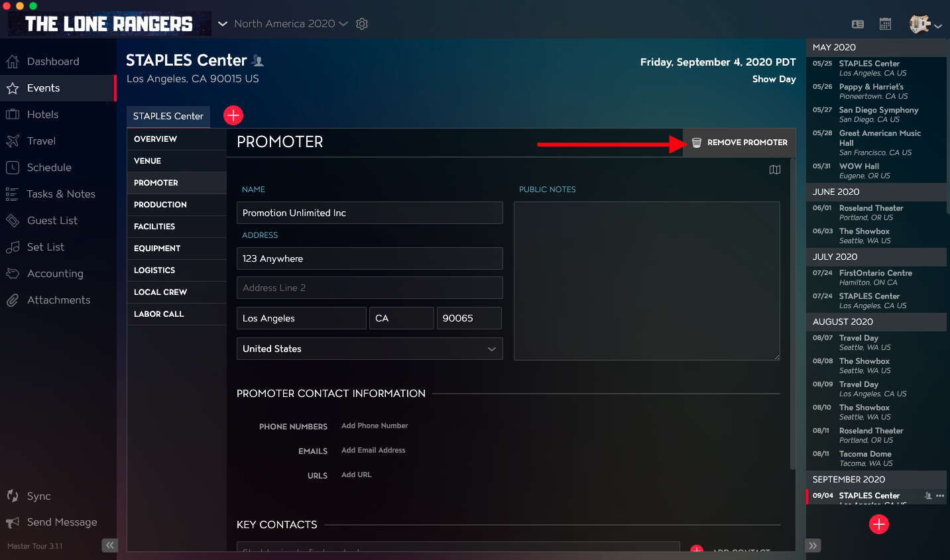Open the United States country dropdown
Image resolution: width=950 pixels, height=560 pixels.
370,349
